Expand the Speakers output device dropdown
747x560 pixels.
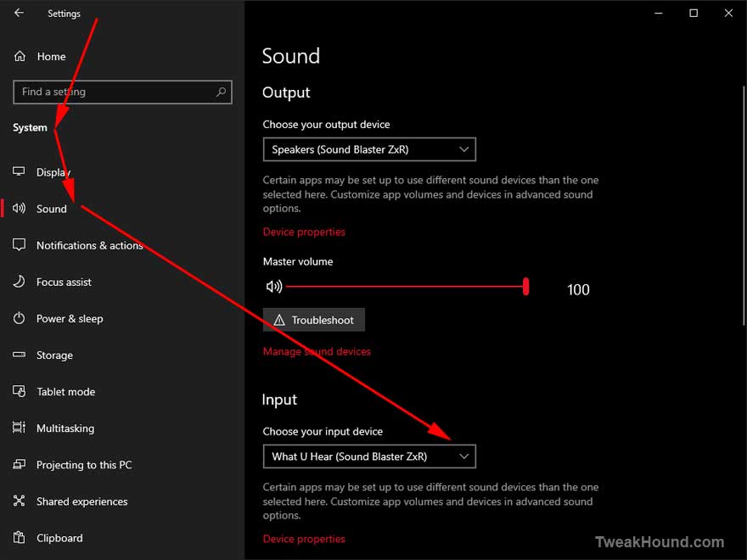369,149
